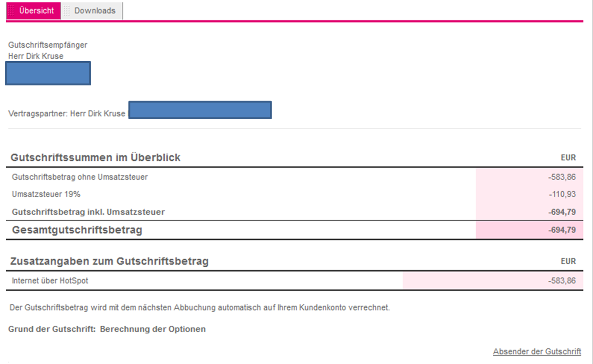
Task: Select the Gutschriftsbetrag ohne Umsatzsteuer row label
Action: (80, 177)
